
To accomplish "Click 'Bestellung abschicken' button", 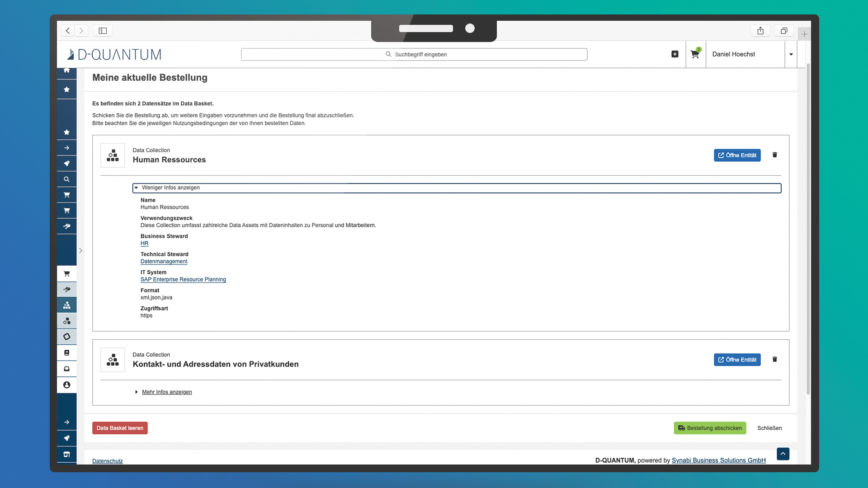I will click(x=709, y=428).
